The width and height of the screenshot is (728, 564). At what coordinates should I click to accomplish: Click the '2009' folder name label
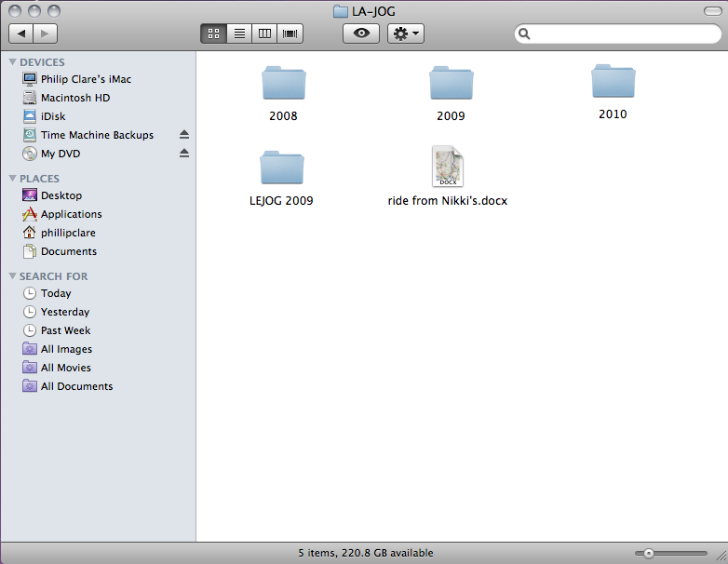(x=451, y=116)
